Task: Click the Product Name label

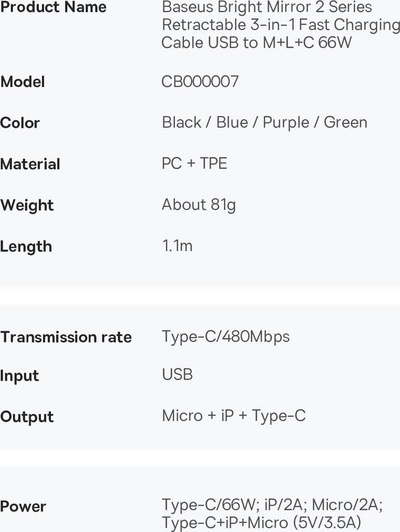Action: (x=53, y=7)
